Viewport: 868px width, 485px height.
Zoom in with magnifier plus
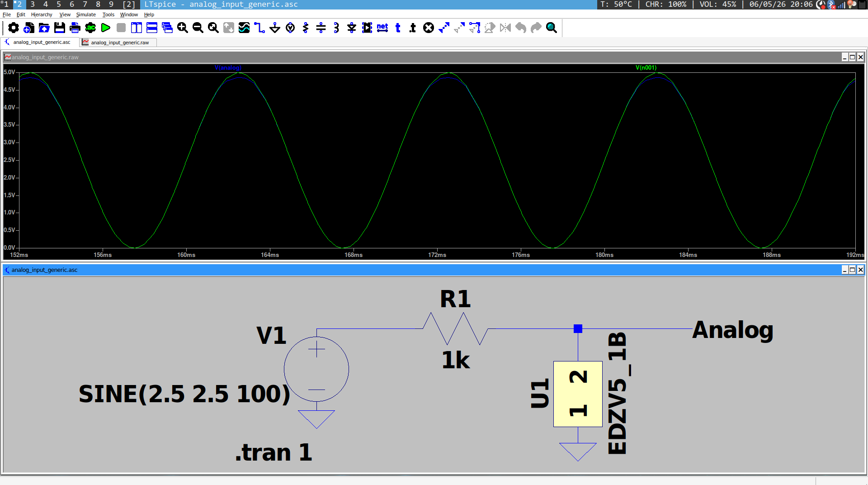(183, 28)
